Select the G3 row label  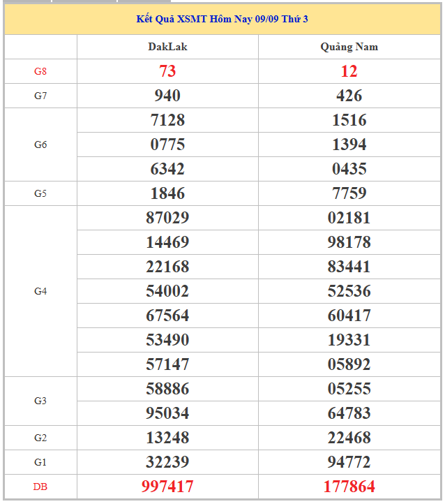point(40,401)
